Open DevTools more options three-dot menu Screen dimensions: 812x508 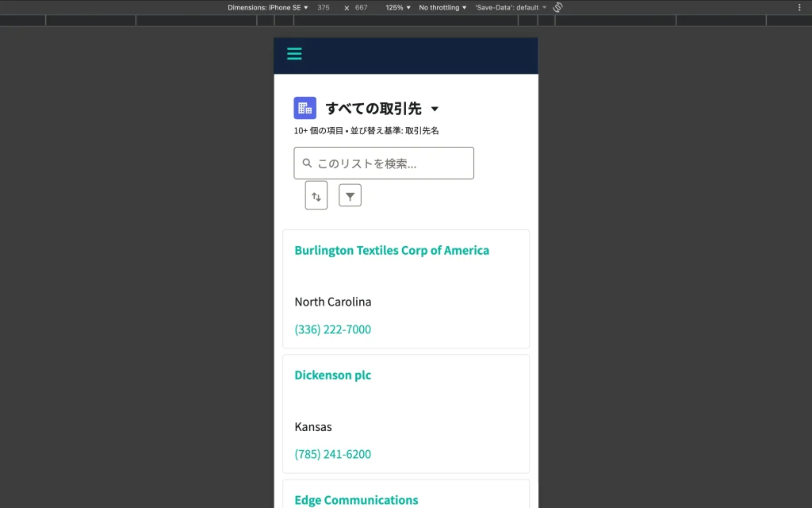799,7
